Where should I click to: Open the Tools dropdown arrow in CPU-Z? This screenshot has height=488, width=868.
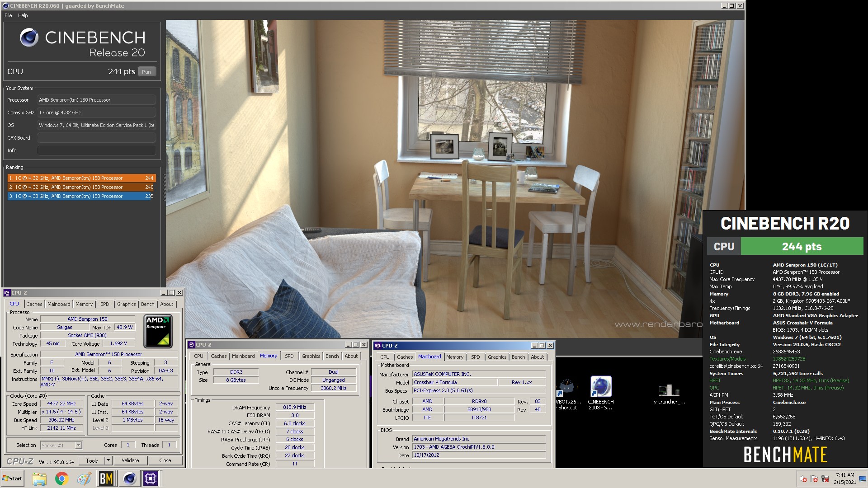[108, 460]
